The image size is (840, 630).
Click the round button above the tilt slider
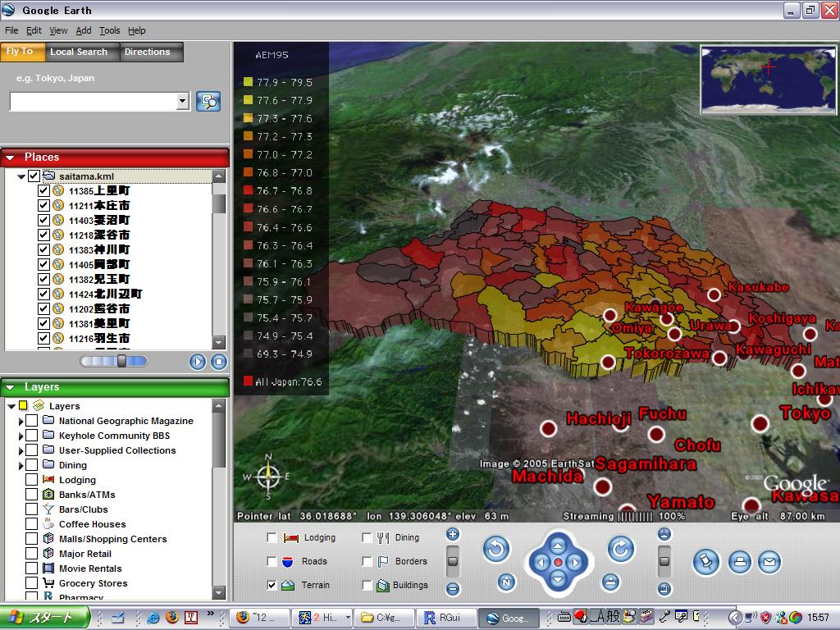click(664, 533)
